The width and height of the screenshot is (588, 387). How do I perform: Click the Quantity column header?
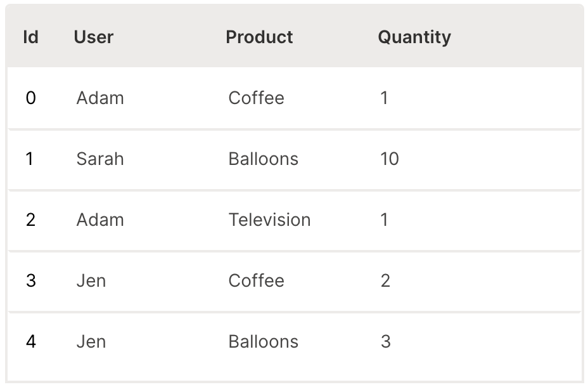pyautogui.click(x=414, y=37)
